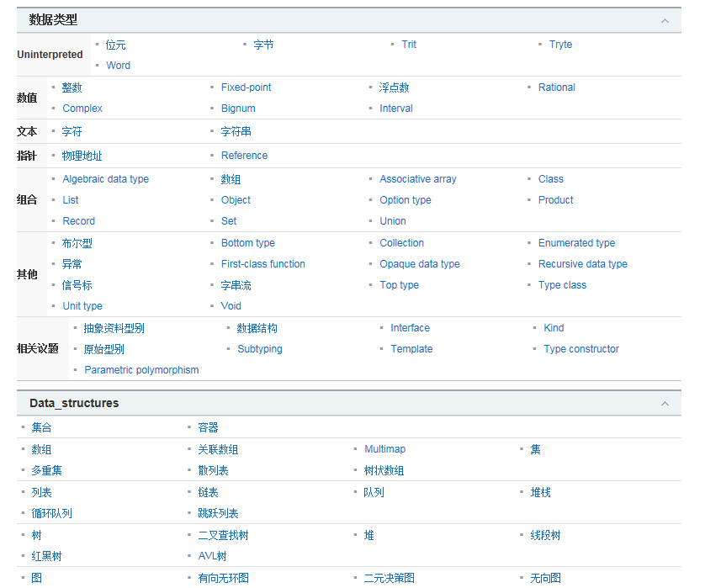The height and width of the screenshot is (588, 705).
Task: Collapse the 数据类型 navbox chevron
Action: coord(665,21)
